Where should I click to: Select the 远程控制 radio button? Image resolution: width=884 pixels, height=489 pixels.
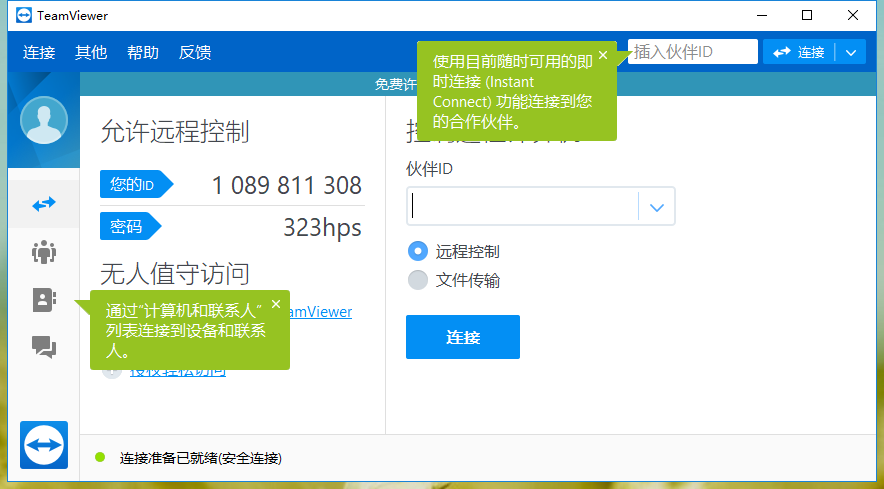point(418,251)
